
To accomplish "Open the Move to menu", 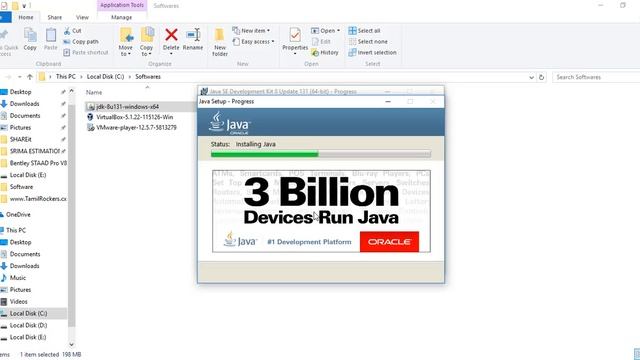I will click(126, 42).
